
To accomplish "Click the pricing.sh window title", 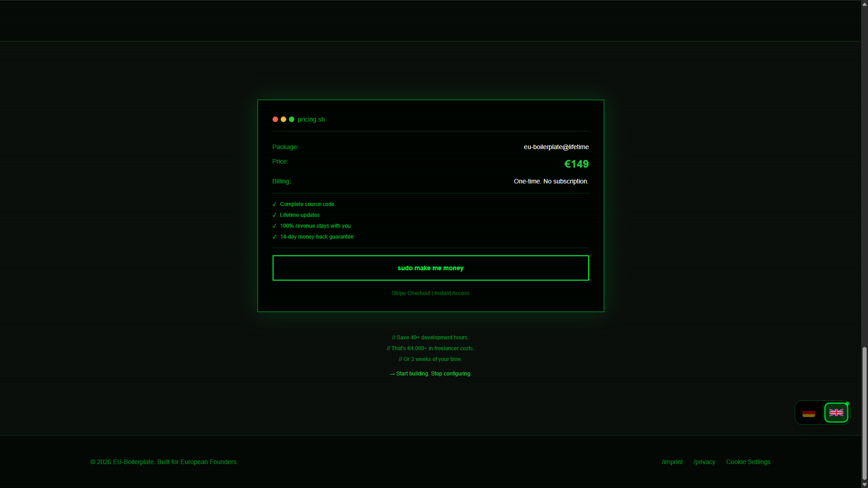I will click(x=311, y=119).
